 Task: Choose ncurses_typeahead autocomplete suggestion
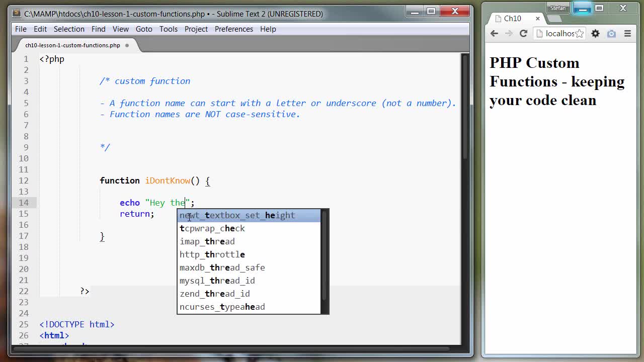[x=249, y=307]
